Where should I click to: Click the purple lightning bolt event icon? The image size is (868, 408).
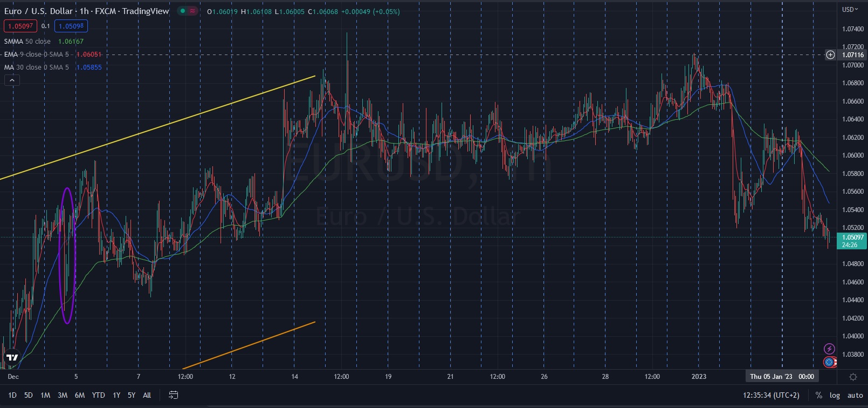[x=829, y=349]
